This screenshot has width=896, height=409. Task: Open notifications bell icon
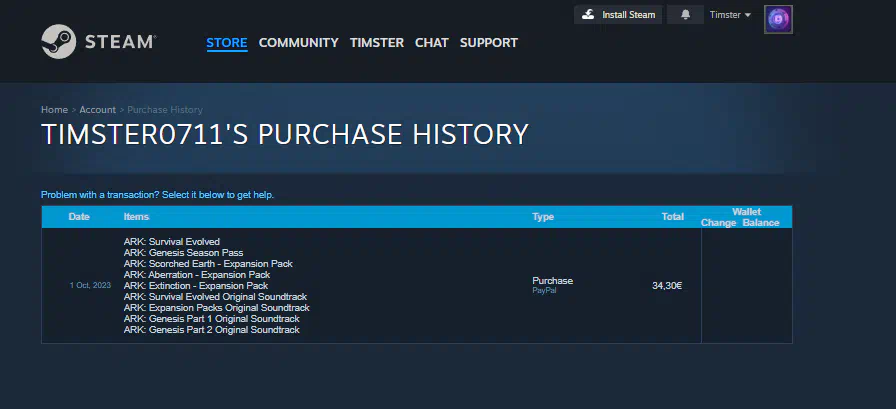pos(685,15)
